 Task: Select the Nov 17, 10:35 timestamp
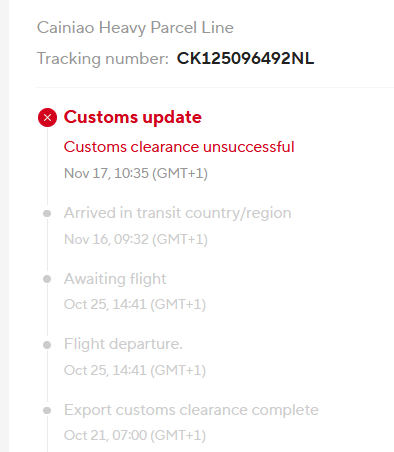click(x=136, y=173)
